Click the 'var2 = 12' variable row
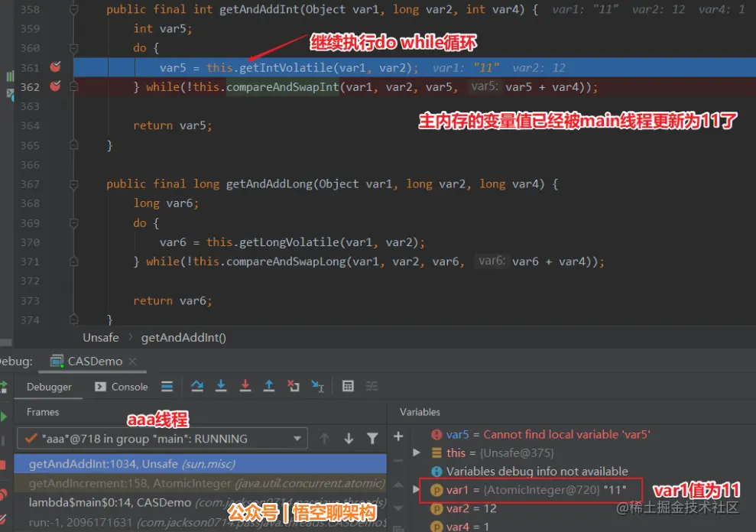Viewport: 756px width, 532px height. [x=472, y=508]
